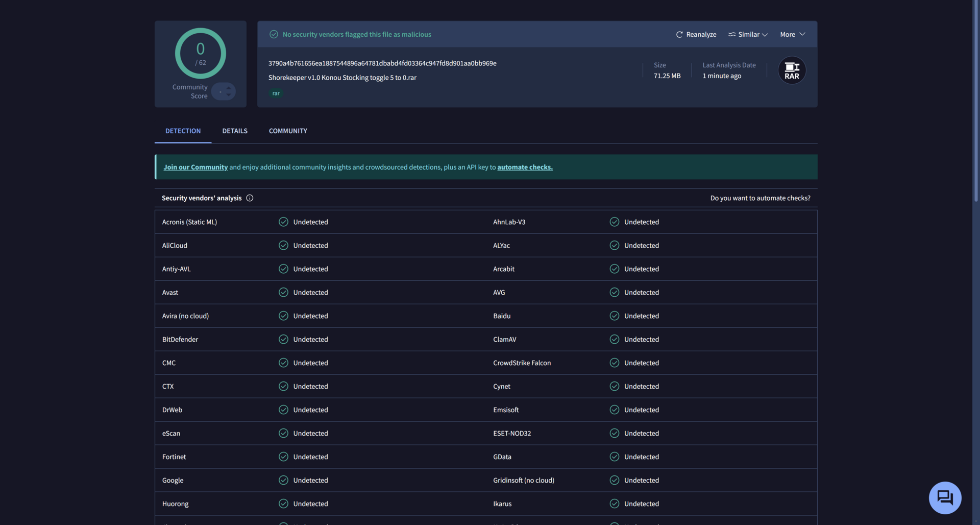This screenshot has width=980, height=525.
Task: Click the BitDefender undetected check icon
Action: point(283,339)
